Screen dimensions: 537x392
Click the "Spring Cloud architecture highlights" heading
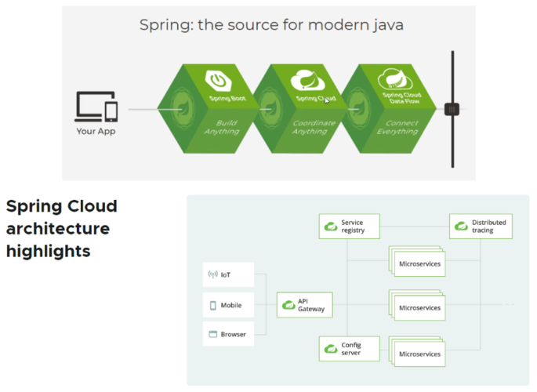tap(62, 229)
